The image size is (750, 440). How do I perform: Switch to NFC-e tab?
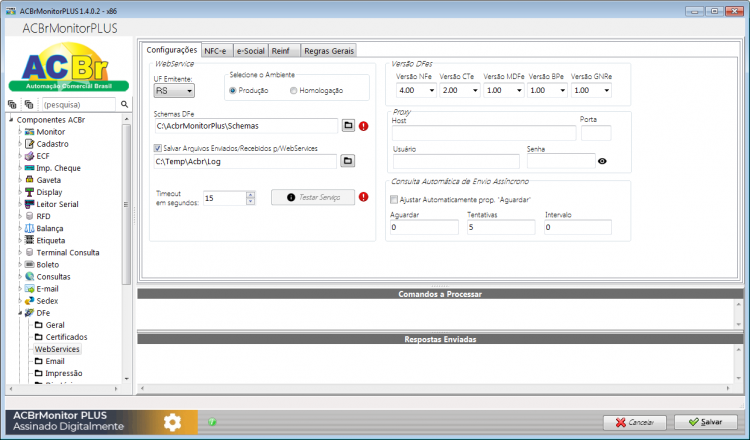coord(215,51)
